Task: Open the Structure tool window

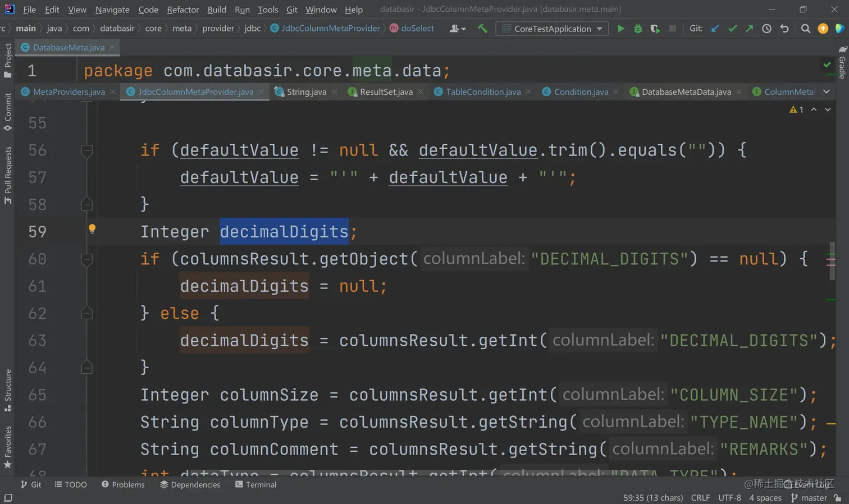Action: coord(7,391)
